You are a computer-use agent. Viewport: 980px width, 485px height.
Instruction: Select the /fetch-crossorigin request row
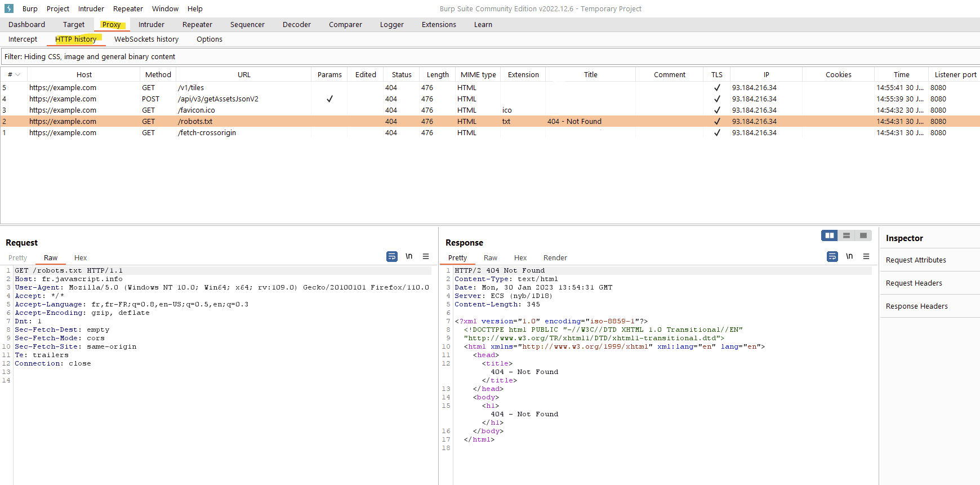pos(490,133)
